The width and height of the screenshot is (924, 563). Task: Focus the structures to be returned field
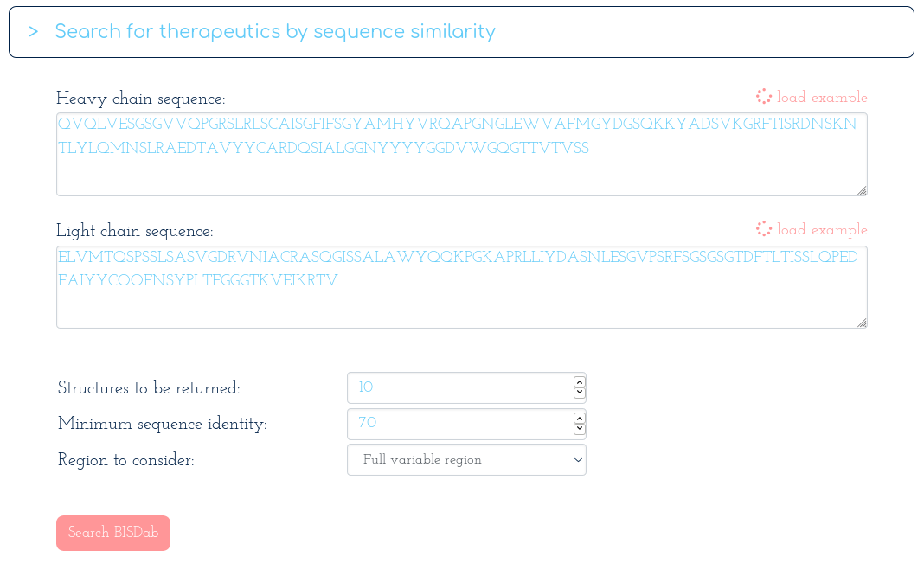459,387
